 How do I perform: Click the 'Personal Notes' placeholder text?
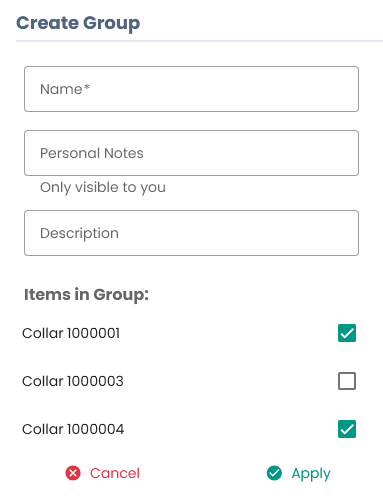[x=92, y=153]
